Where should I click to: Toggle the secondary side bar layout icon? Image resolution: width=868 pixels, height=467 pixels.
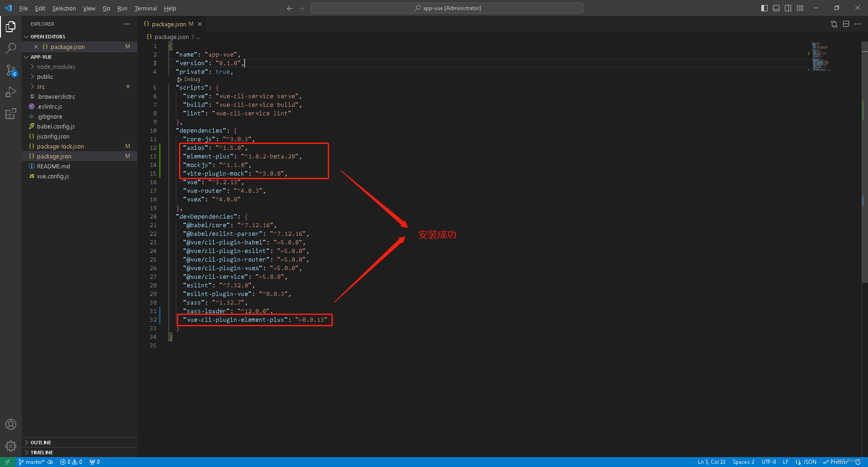(x=788, y=8)
